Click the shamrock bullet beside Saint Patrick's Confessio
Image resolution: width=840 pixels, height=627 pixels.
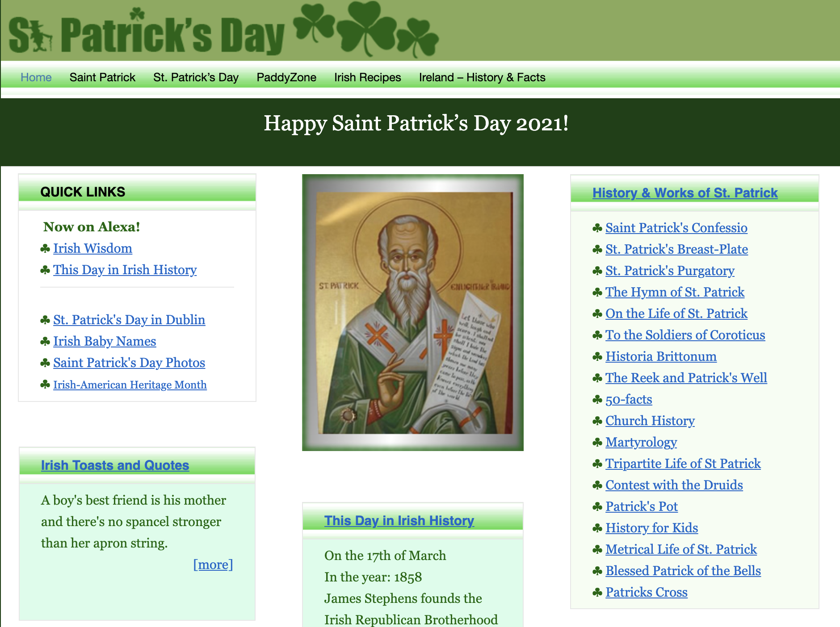pyautogui.click(x=597, y=228)
